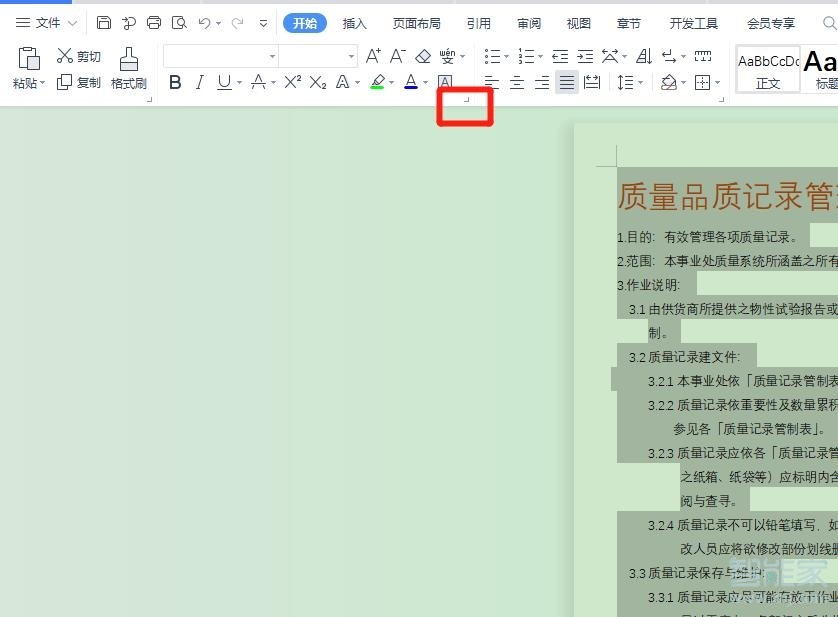Screen dimensions: 838x617
Task: Open the underline style dropdown
Action: tap(238, 82)
